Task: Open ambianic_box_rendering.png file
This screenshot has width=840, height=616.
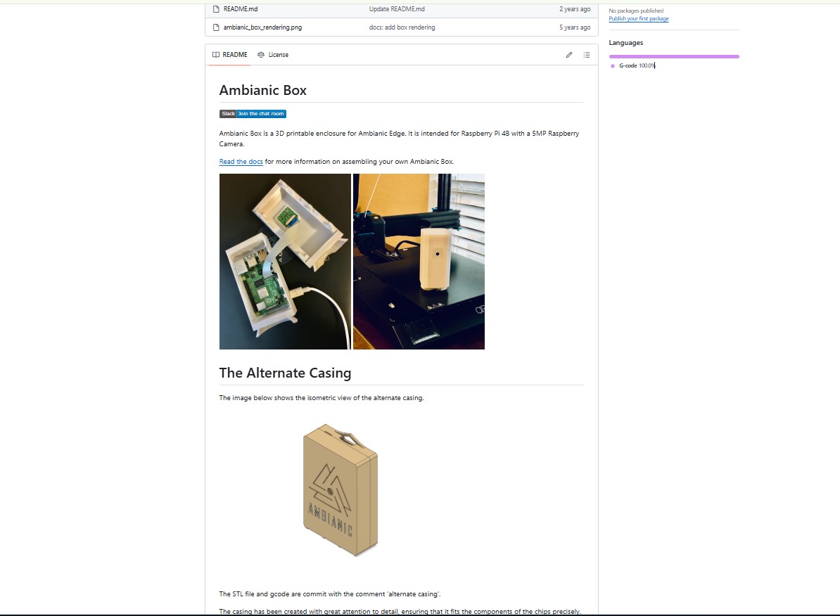Action: (x=262, y=27)
